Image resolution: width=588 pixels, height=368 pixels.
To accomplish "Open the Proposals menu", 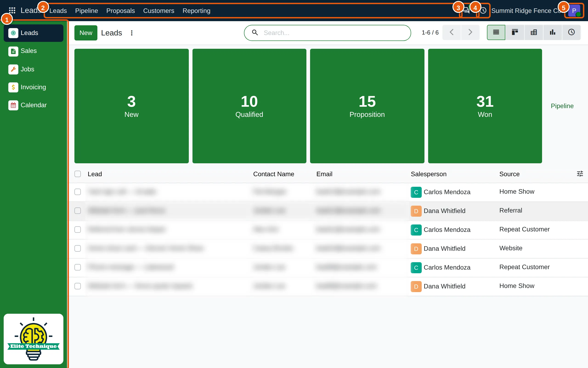I will (121, 11).
